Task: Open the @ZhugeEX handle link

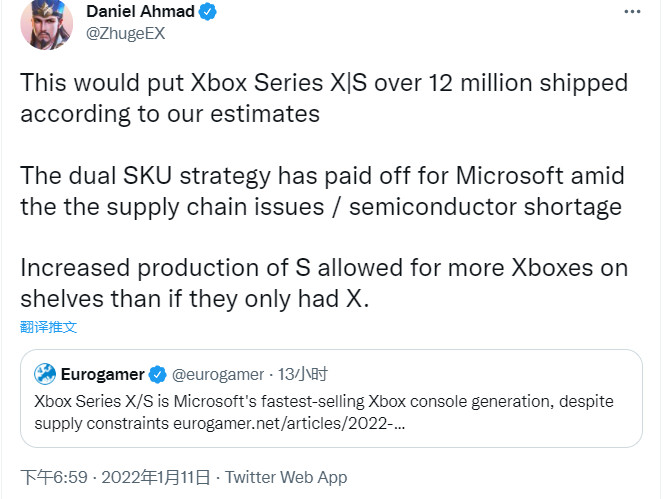Action: pos(126,33)
